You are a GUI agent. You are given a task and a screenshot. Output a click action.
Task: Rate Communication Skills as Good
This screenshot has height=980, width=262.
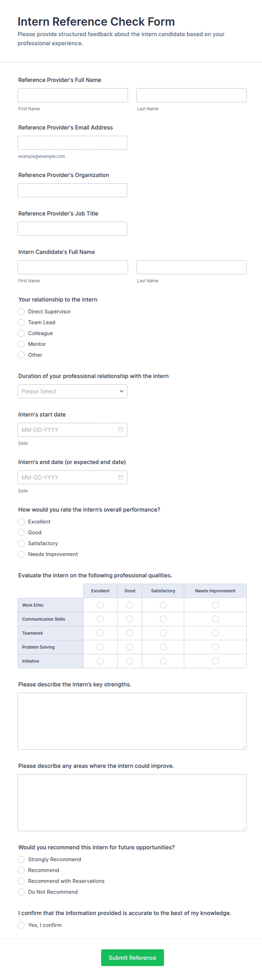pyautogui.click(x=130, y=619)
